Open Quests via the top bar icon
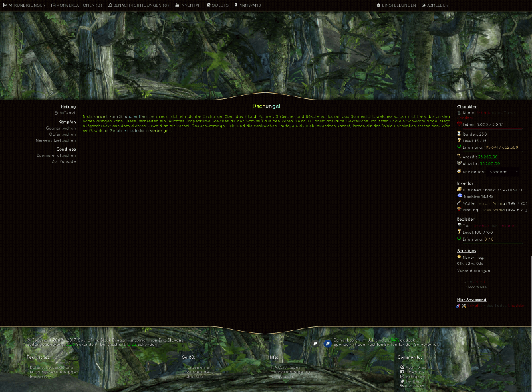Screen dimensions: 532x392 tap(209, 5)
